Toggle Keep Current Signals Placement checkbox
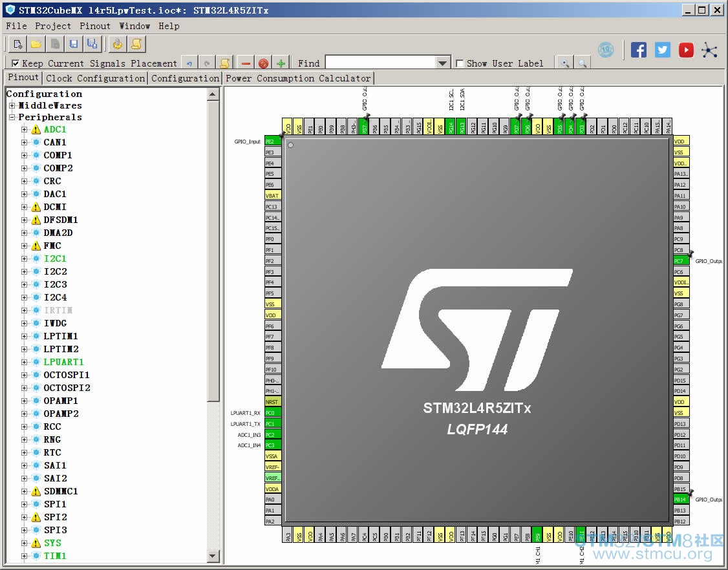Viewport: 728px width, 570px height. (x=16, y=63)
